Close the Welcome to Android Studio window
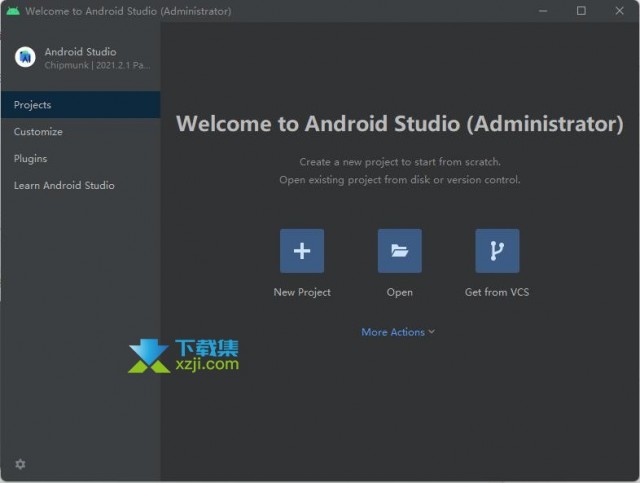 (x=619, y=11)
